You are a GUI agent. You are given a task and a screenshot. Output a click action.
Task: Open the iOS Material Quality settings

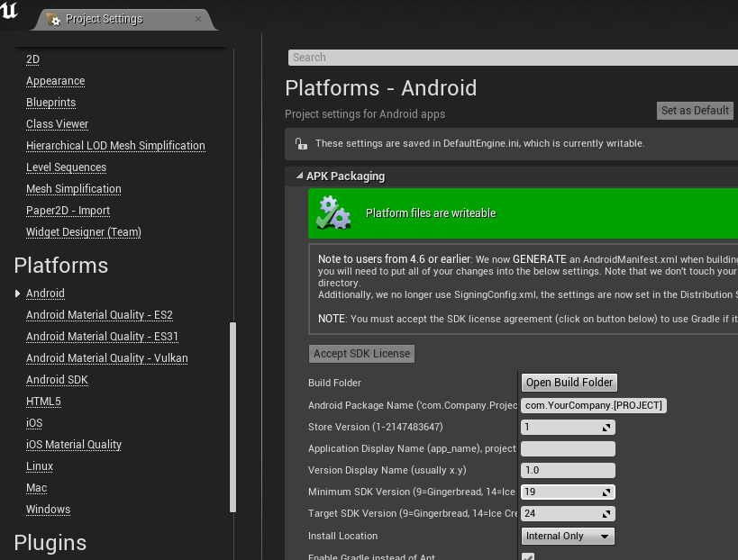click(x=73, y=445)
